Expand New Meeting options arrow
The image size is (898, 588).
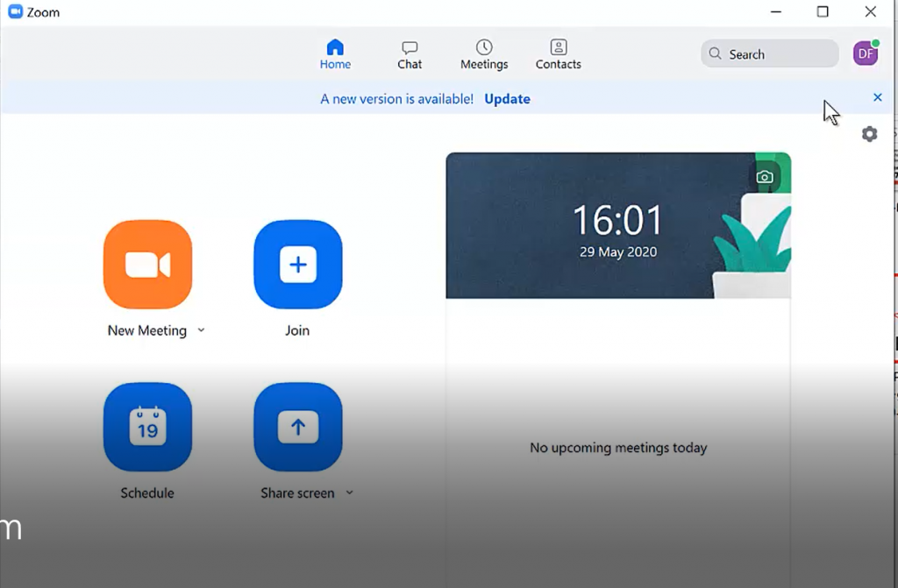pyautogui.click(x=201, y=329)
